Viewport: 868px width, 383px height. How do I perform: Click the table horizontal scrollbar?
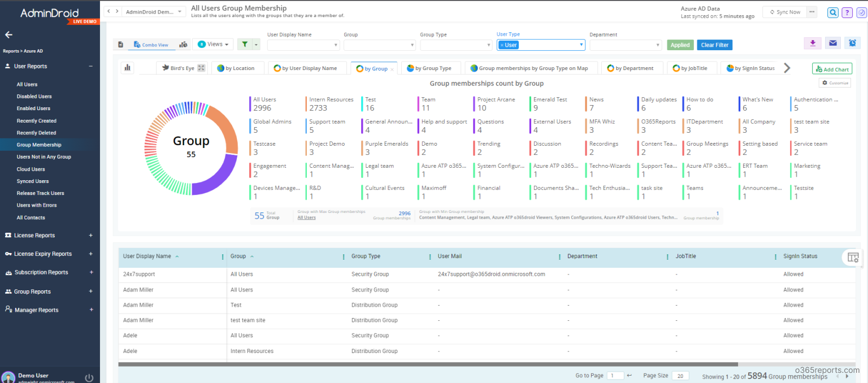tap(428, 364)
